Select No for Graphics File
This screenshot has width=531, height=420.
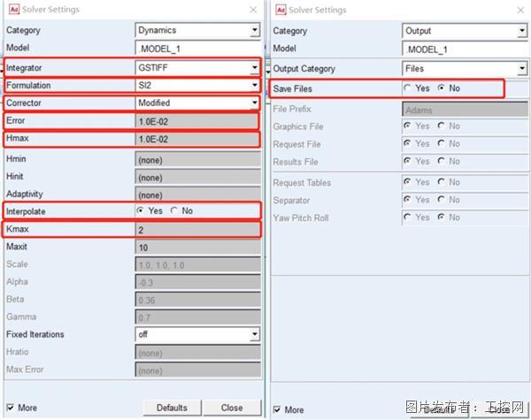(x=441, y=126)
